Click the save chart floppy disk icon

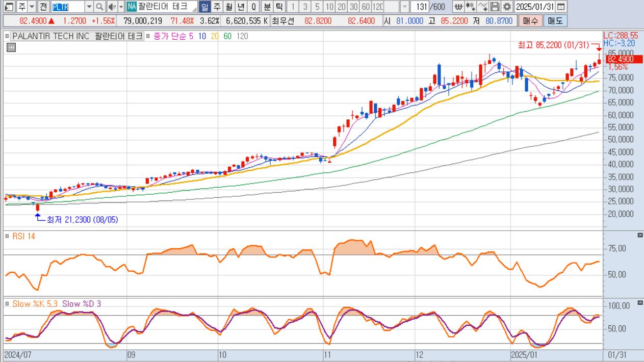pyautogui.click(x=494, y=7)
